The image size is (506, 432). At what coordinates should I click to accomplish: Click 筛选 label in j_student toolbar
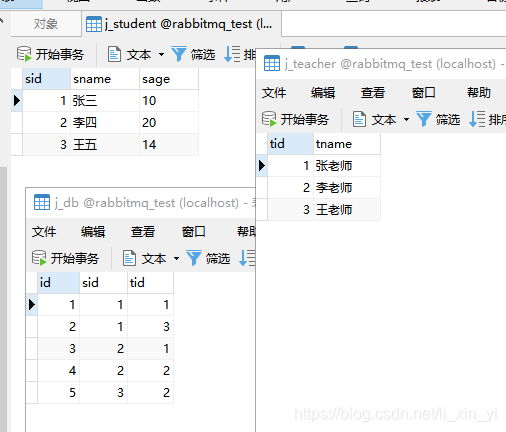pos(203,54)
